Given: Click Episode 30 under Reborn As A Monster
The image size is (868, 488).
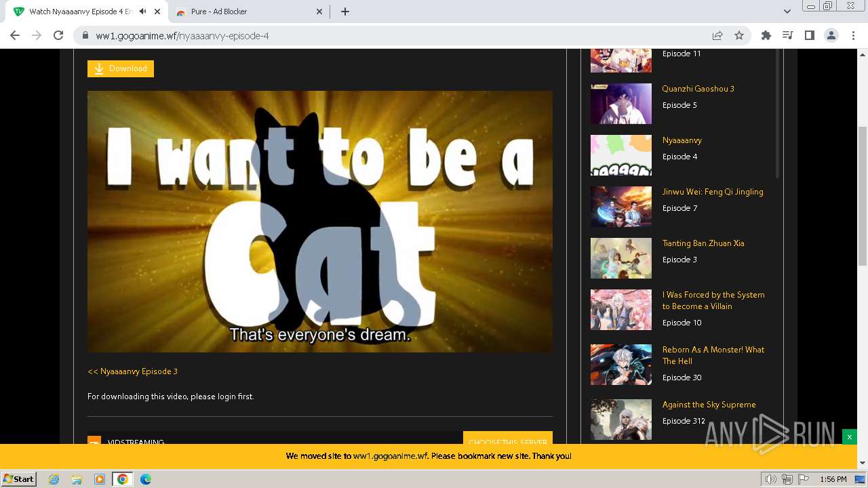Looking at the screenshot, I should tap(682, 378).
